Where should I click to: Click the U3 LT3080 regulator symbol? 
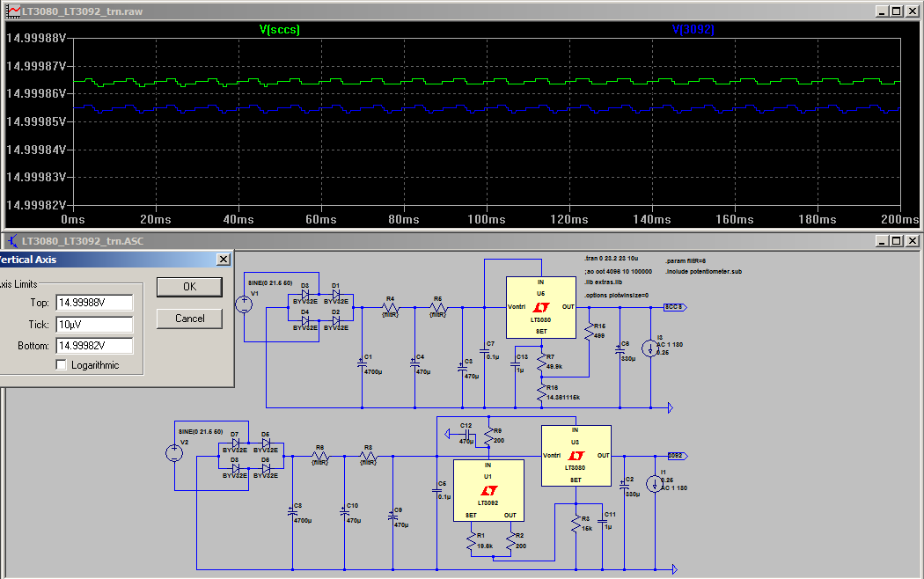(576, 456)
